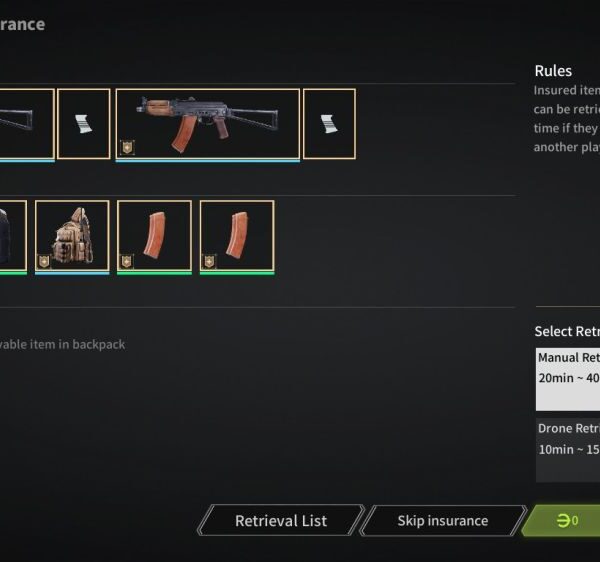Select the AKS-74U rifle item slot

click(x=208, y=124)
